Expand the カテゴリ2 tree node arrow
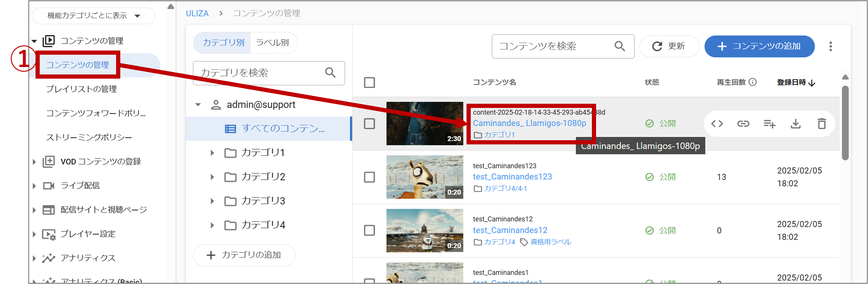Image resolution: width=868 pixels, height=284 pixels. tap(212, 177)
